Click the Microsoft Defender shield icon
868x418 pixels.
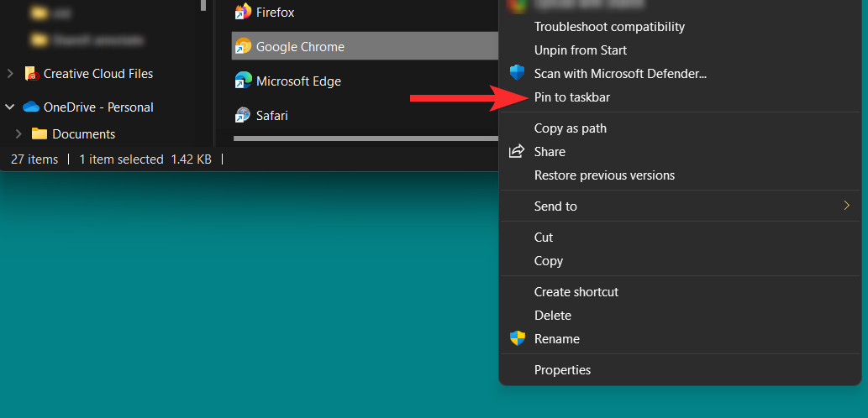click(x=518, y=74)
